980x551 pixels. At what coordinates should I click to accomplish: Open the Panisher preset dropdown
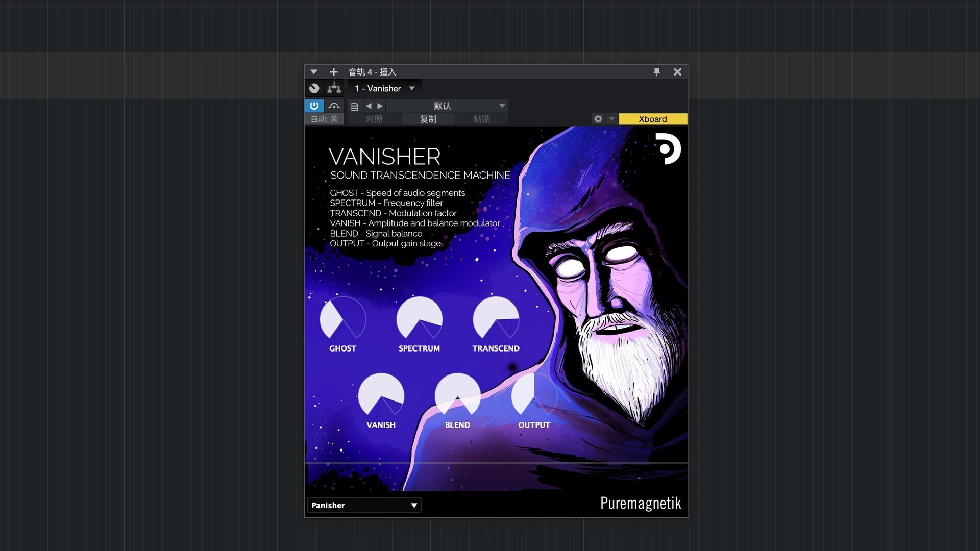364,505
